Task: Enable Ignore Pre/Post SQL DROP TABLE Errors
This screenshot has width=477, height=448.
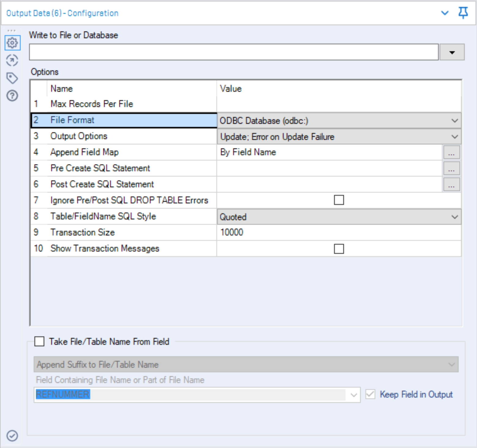Action: (x=339, y=200)
